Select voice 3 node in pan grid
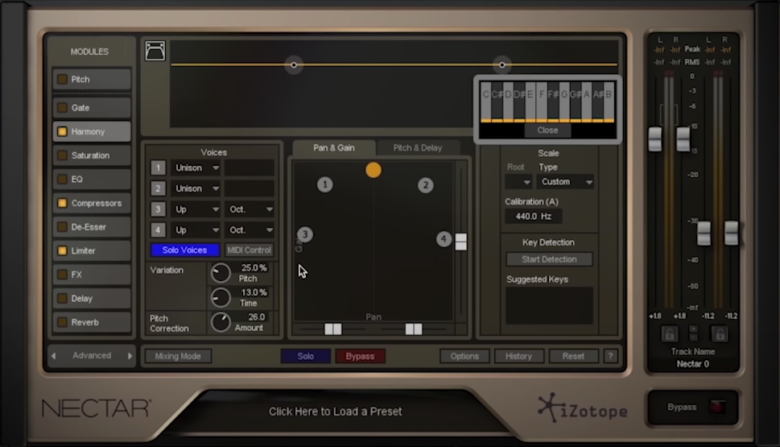This screenshot has height=447, width=780. 305,234
